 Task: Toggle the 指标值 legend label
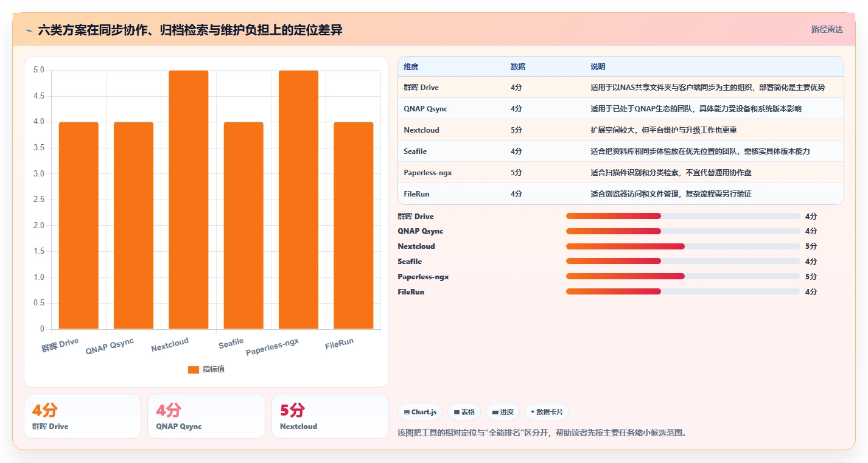pos(214,369)
